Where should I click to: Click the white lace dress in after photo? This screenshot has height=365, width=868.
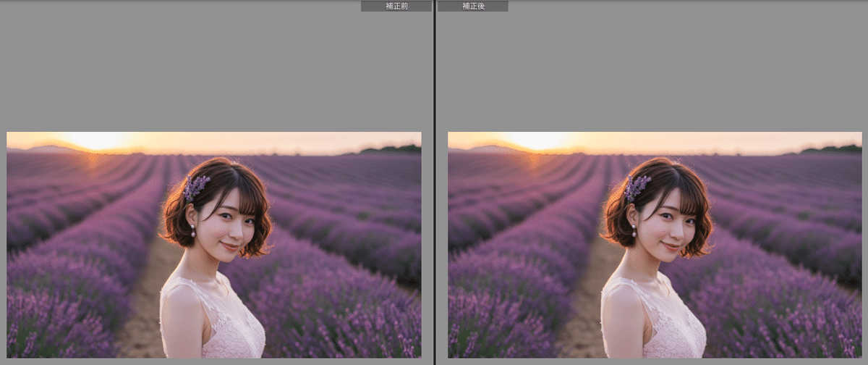coord(665,326)
